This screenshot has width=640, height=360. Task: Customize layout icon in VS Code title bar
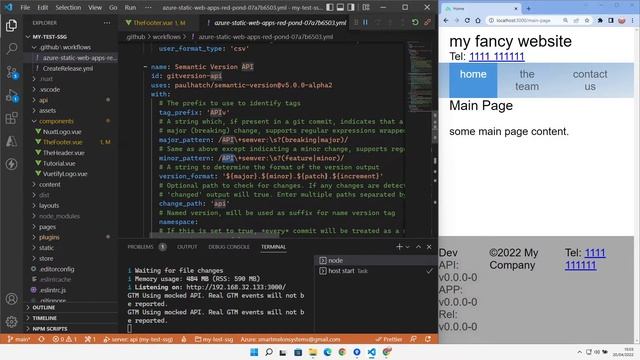point(366,7)
